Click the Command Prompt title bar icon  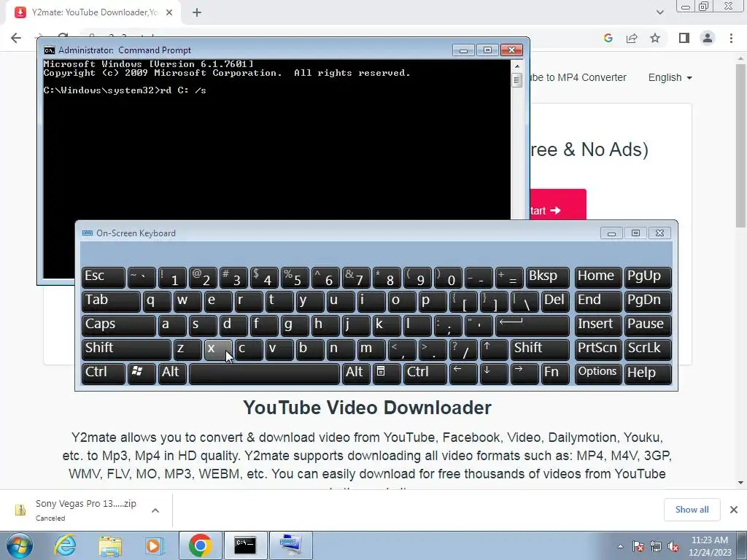tap(49, 50)
